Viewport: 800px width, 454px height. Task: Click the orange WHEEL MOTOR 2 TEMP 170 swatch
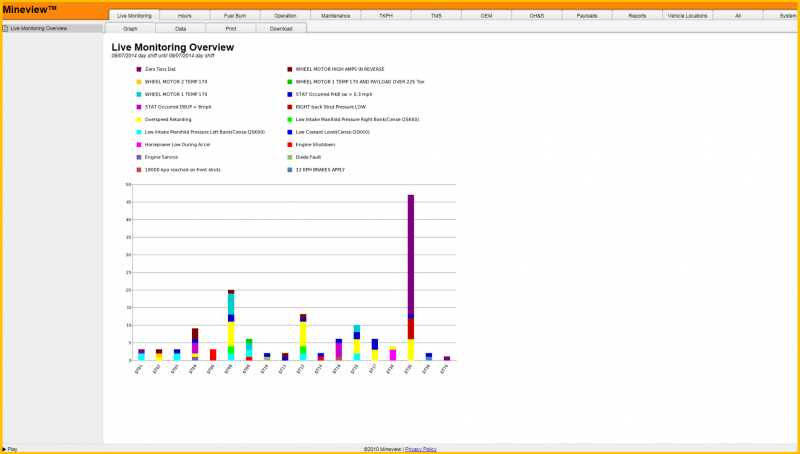pos(139,82)
